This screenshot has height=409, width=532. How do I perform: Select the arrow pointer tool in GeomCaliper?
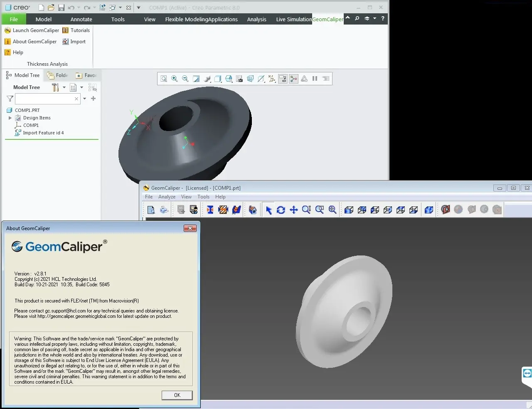(268, 210)
